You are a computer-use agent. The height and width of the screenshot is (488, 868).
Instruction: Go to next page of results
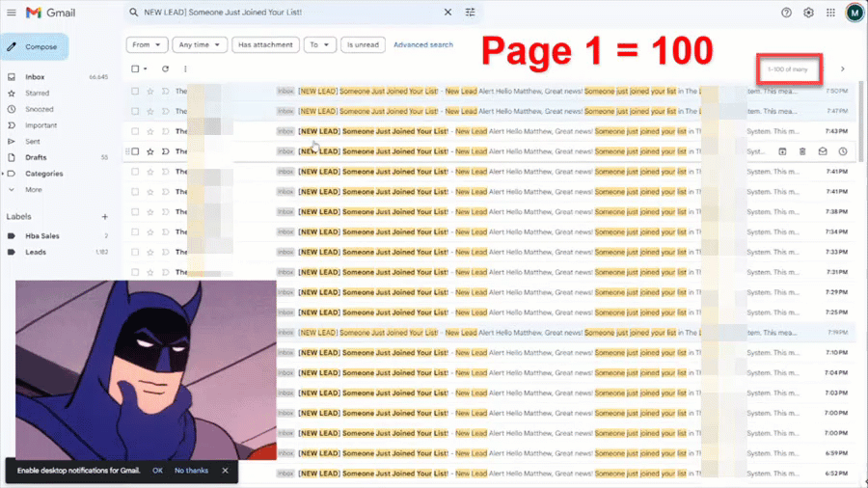click(843, 69)
